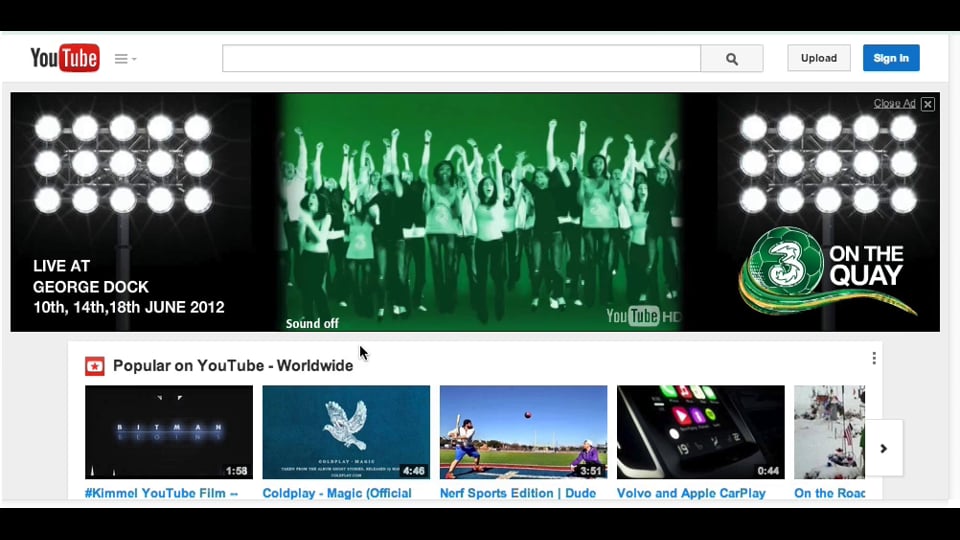Screen dimensions: 960x540
Task: Toggle the Sound off control on the ad
Action: tap(312, 323)
